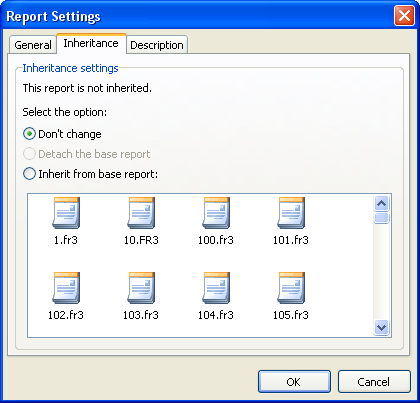Click the file list scroll up arrow

[x=381, y=203]
